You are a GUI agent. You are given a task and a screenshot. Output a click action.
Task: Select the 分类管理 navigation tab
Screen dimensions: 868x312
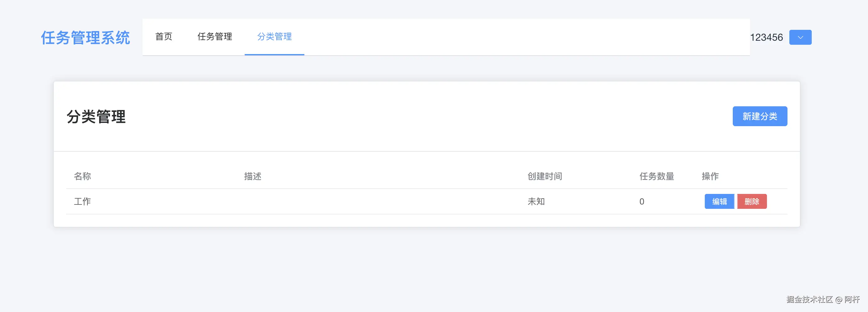tap(274, 36)
